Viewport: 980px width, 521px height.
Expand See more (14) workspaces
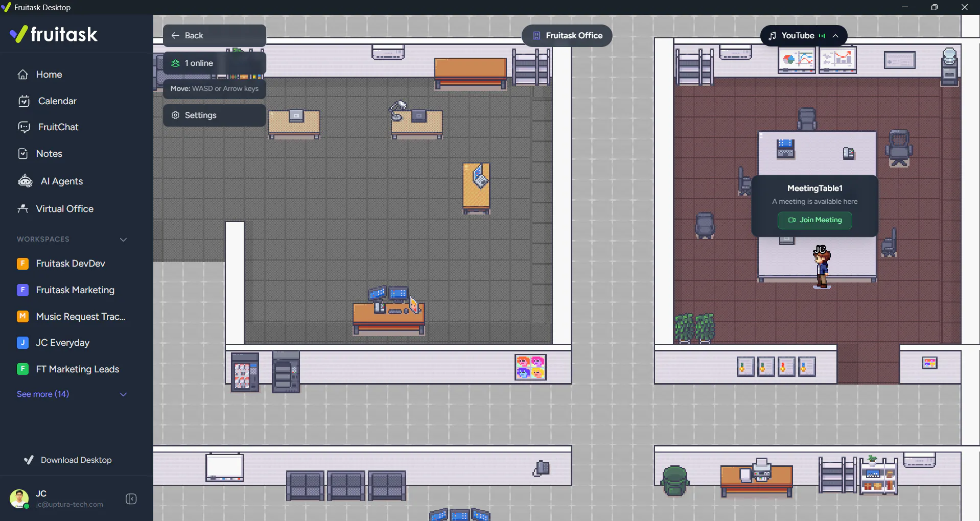[43, 394]
